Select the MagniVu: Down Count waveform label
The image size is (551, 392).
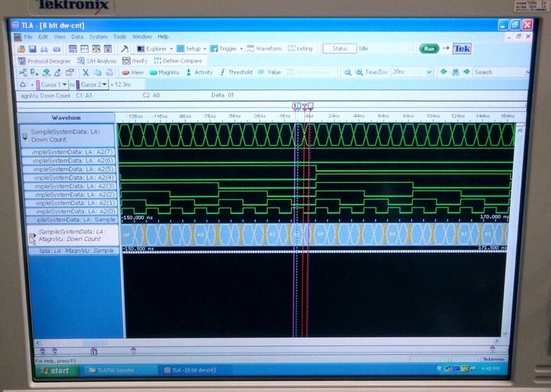tap(73, 235)
